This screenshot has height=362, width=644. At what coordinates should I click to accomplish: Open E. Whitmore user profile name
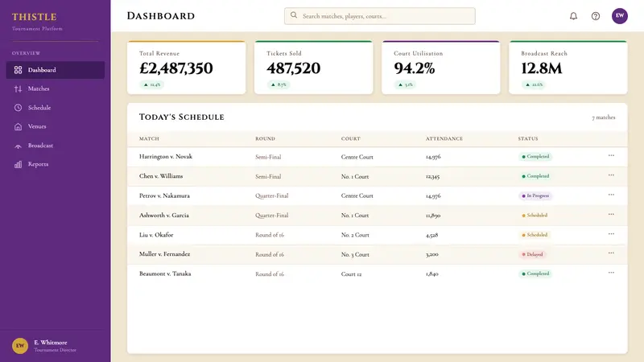tap(51, 343)
